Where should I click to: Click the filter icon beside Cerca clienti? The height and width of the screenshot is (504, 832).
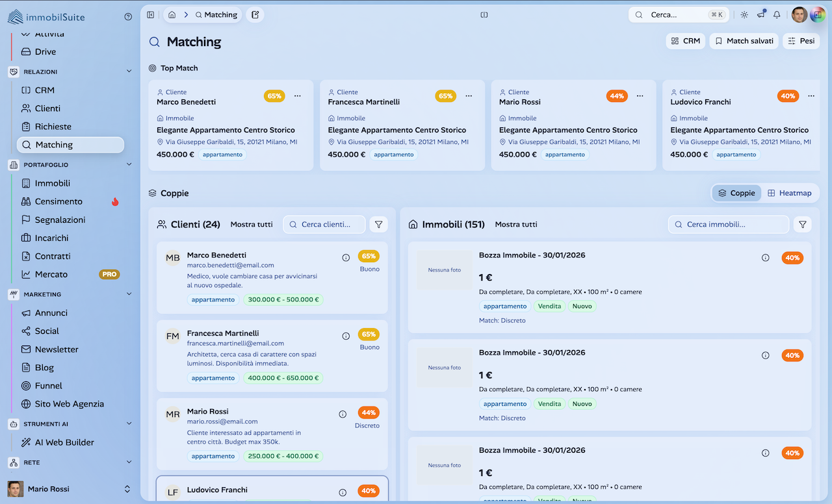[x=378, y=224]
